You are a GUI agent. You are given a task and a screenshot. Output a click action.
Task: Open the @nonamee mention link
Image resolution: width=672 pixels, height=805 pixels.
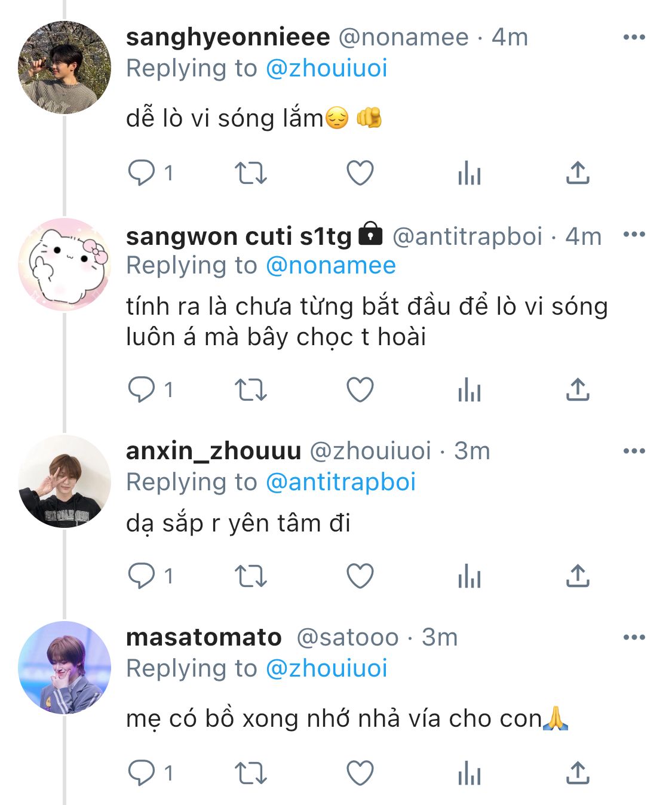(x=330, y=266)
